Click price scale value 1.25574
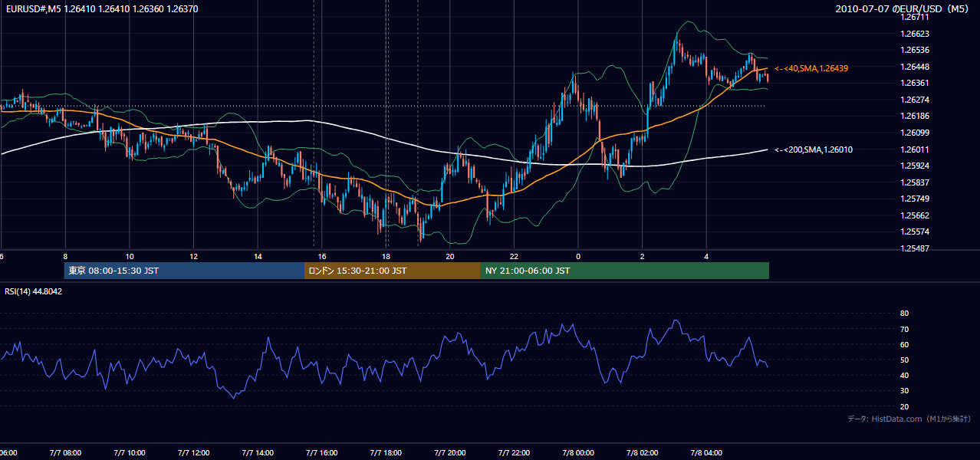This screenshot has height=460, width=980. (915, 232)
